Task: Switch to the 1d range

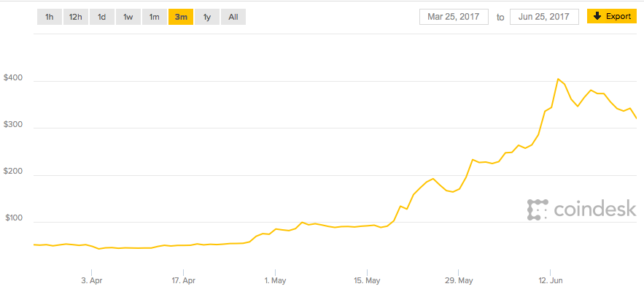Action: coord(102,18)
